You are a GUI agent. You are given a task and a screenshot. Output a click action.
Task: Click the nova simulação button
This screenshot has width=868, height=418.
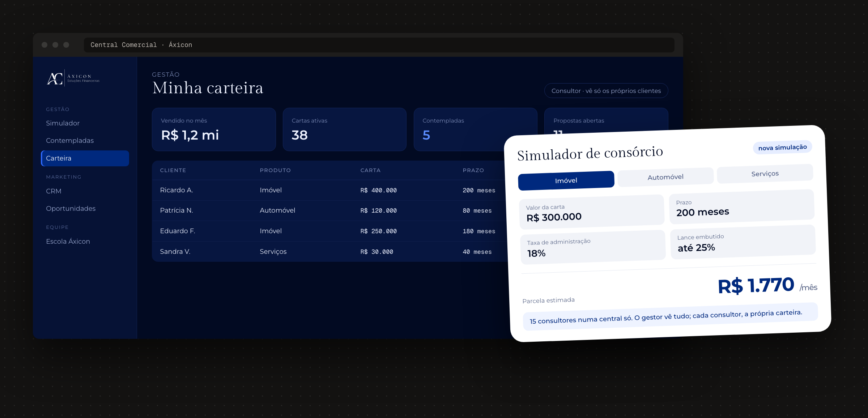pyautogui.click(x=783, y=148)
